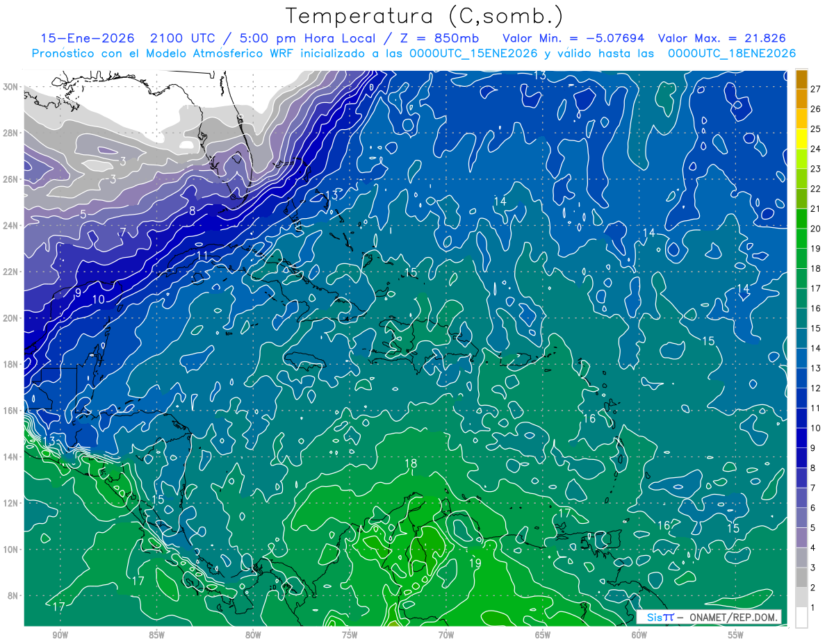
Task: Click the '19' contour label over Venezuela
Action: click(x=475, y=563)
